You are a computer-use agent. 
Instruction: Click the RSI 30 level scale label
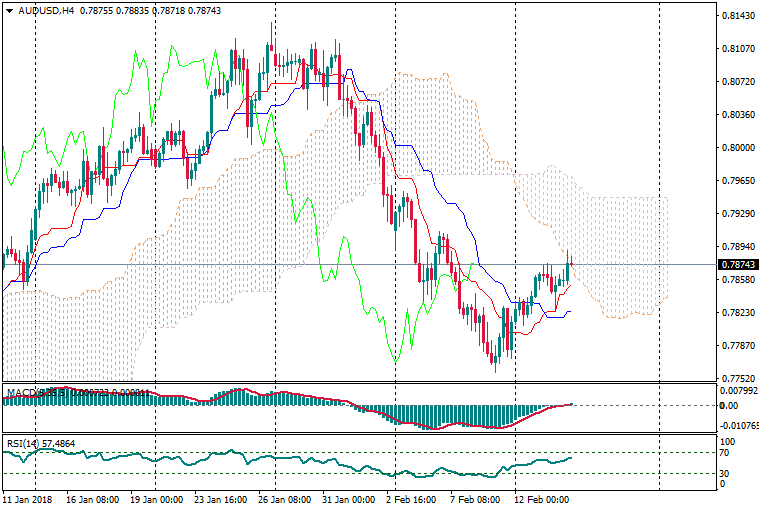pos(726,473)
